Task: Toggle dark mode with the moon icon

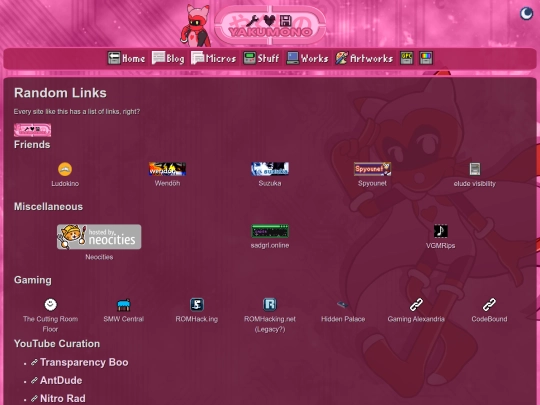Action: (x=526, y=14)
